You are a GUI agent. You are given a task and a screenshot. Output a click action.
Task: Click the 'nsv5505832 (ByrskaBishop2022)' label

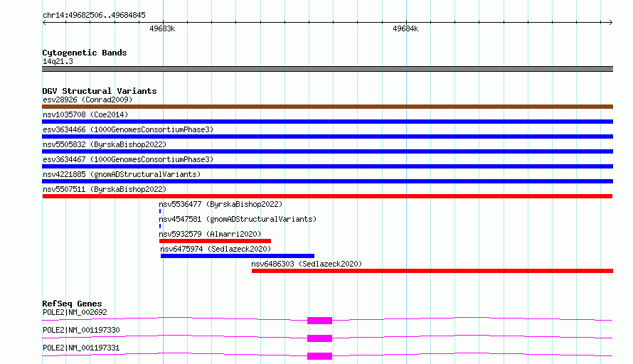(x=105, y=144)
